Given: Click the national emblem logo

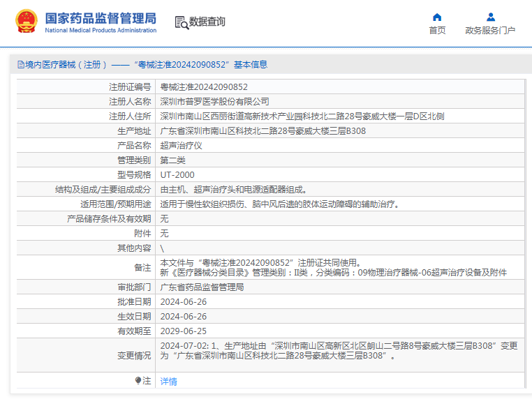Looking at the screenshot, I should pos(26,21).
